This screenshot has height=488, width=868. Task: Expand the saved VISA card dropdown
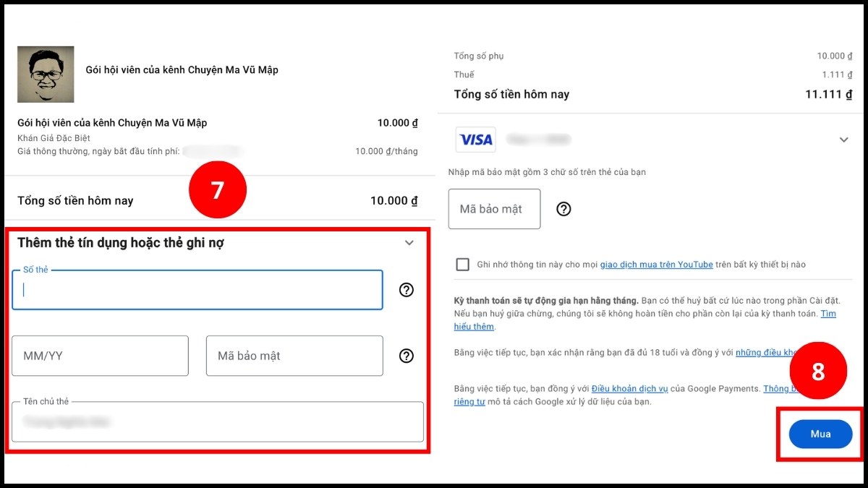843,139
